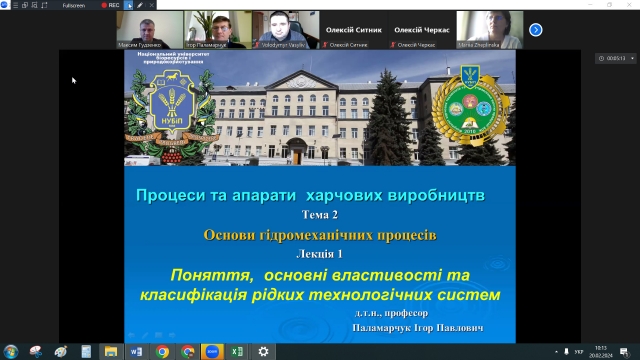Screen dimensions: 640x360
Task: Click the gold gear faculty emblem on slide
Action: (470, 105)
